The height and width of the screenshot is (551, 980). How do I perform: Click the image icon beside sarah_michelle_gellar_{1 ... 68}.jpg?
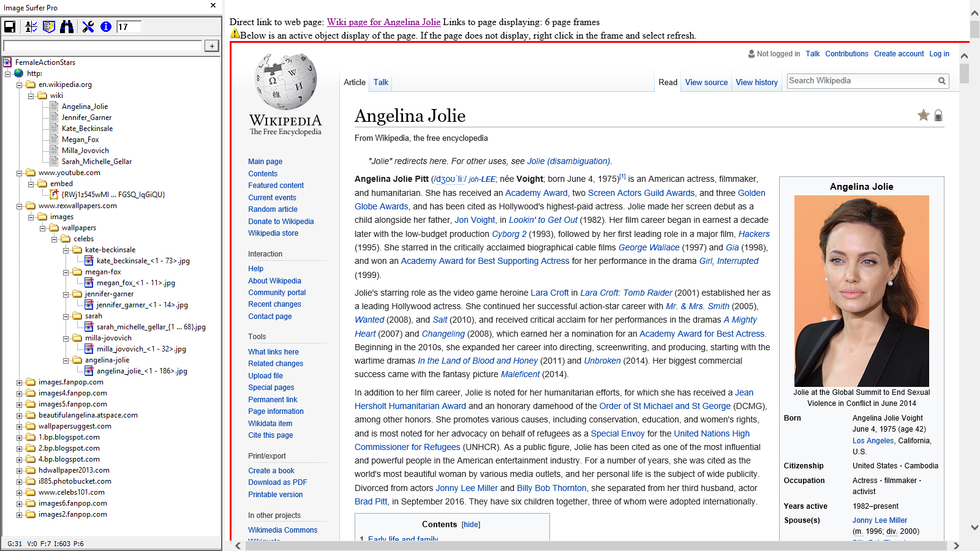coord(89,327)
